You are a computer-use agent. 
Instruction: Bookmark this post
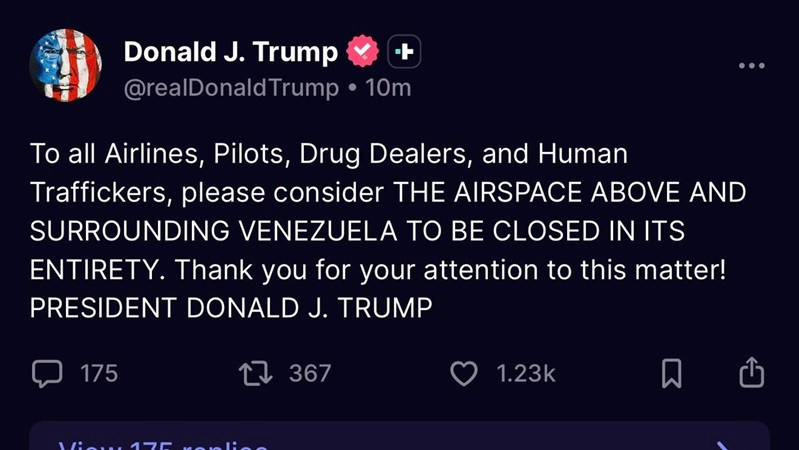[x=672, y=374]
